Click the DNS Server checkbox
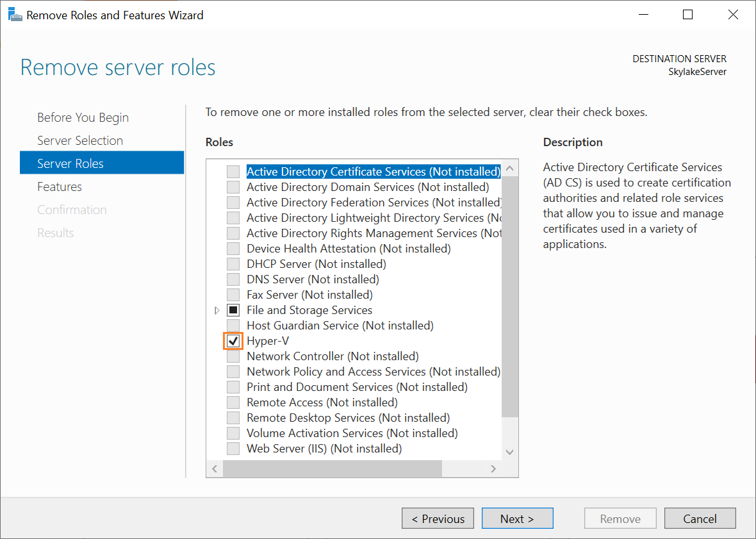Viewport: 756px width, 539px height. coord(233,279)
